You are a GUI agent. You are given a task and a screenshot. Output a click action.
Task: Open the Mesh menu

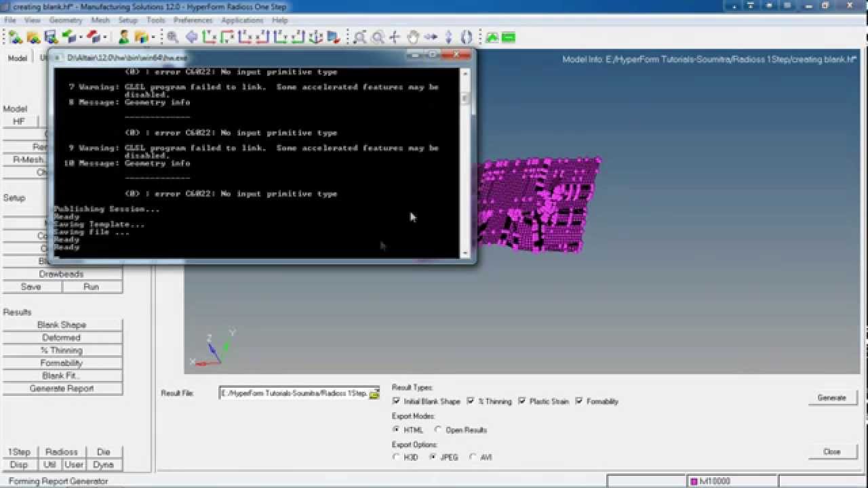[100, 20]
